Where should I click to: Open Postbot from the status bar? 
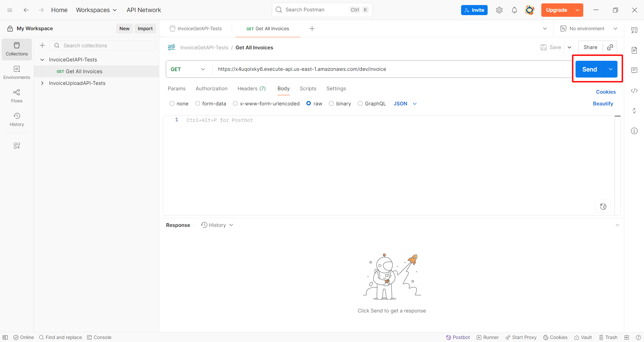(458, 337)
